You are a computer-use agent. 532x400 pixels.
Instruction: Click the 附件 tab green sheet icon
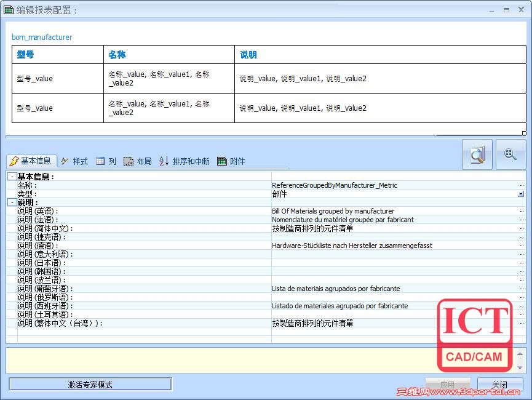[222, 161]
